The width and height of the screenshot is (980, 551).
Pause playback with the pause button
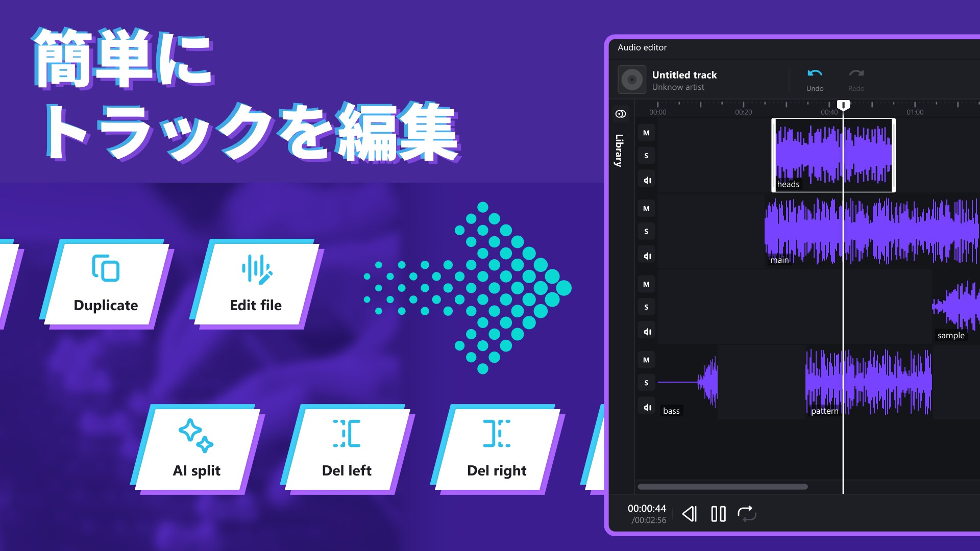(718, 514)
